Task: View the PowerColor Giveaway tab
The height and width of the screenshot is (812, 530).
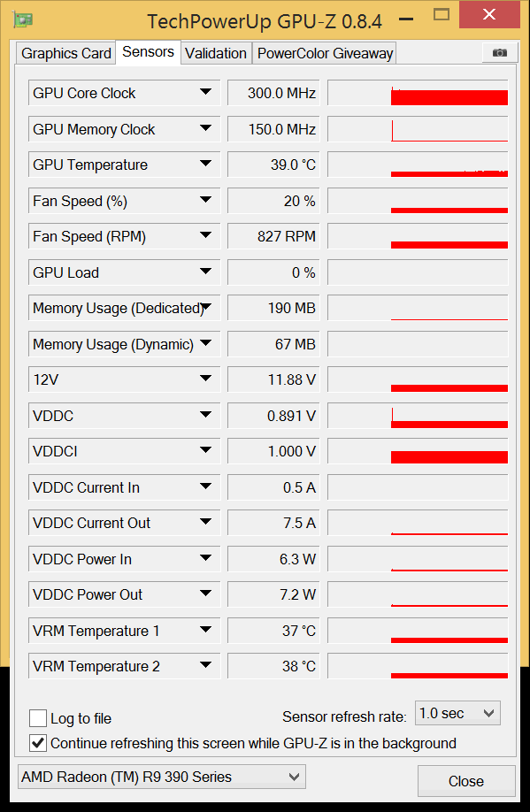Action: tap(324, 53)
